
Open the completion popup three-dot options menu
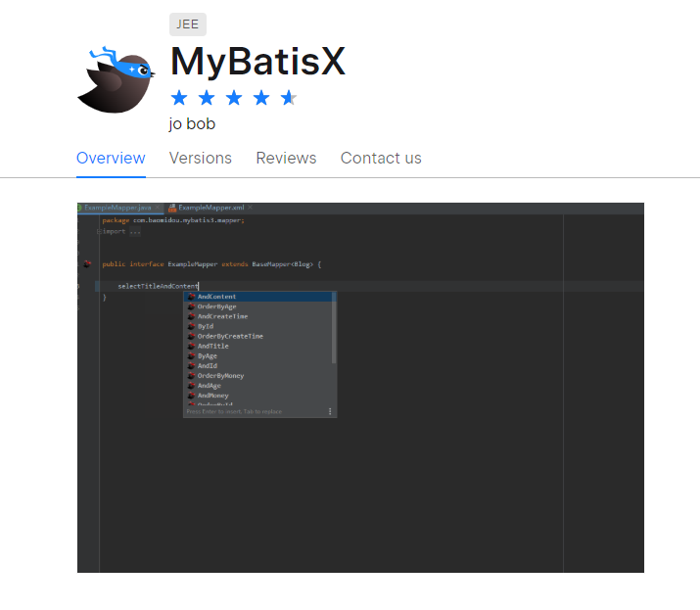point(330,411)
